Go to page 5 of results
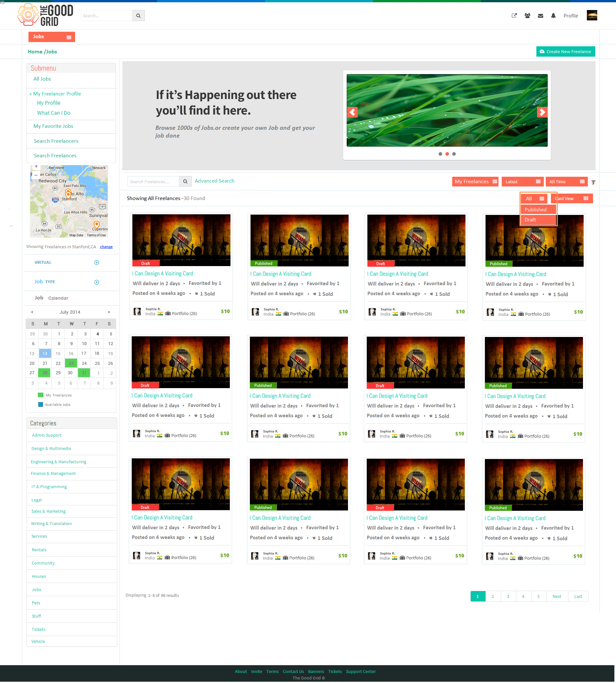The image size is (616, 683). coord(538,596)
